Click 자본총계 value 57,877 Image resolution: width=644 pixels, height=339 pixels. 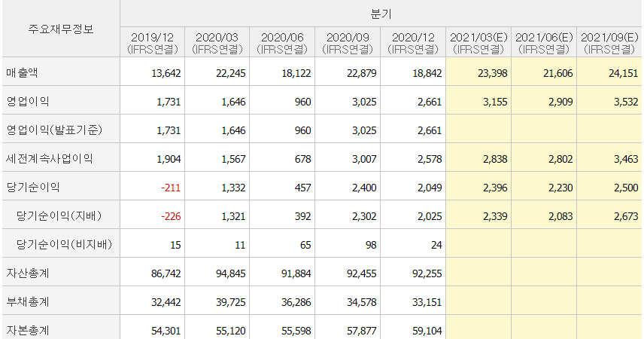click(361, 331)
